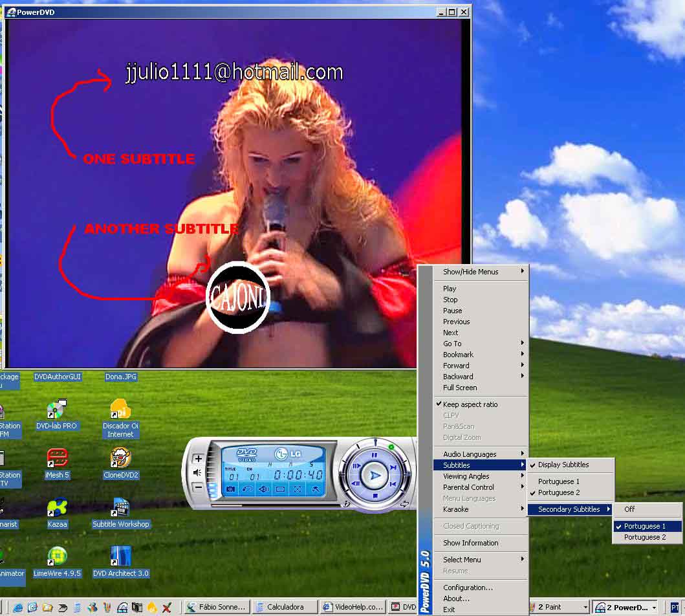Adjust the vertical volume level bars
685x616 pixels.
(212, 472)
